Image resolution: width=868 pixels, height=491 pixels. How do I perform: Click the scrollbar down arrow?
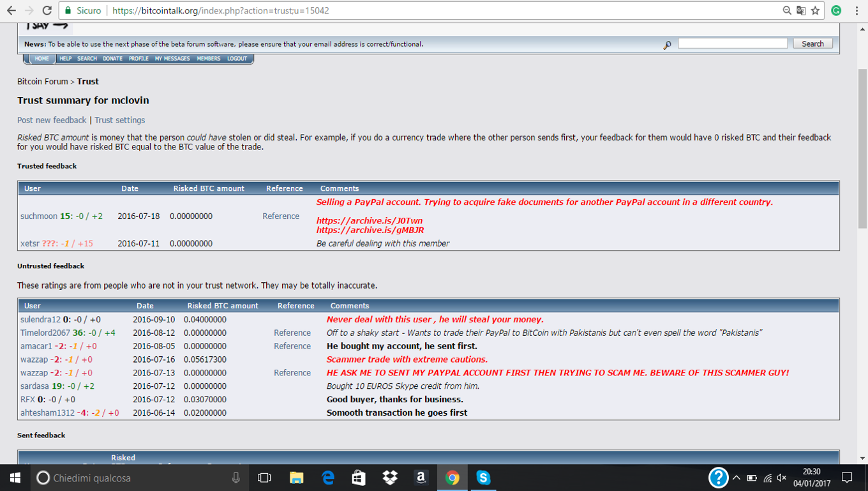tap(862, 458)
